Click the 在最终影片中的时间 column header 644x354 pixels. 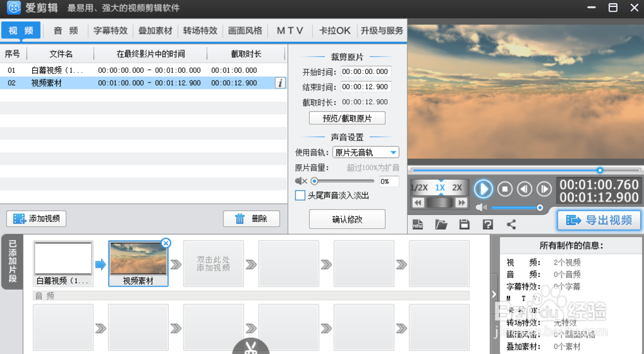click(150, 54)
